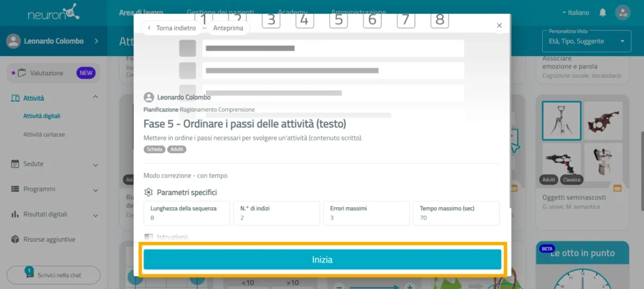644x289 pixels.
Task: Click the Inizia button
Action: click(322, 259)
